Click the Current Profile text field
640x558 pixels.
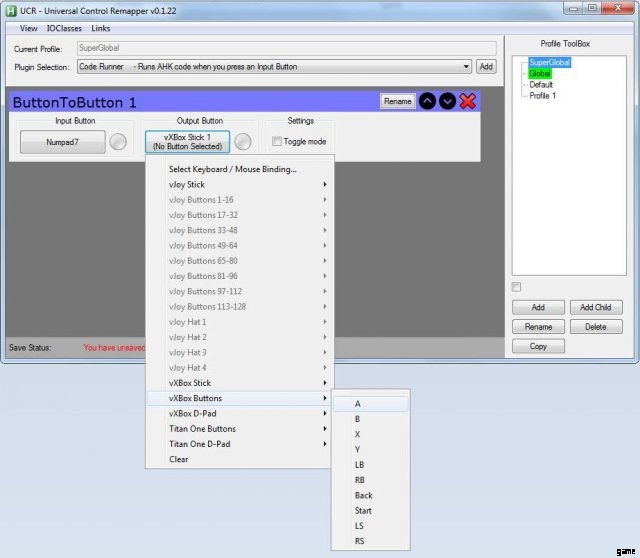tap(286, 48)
